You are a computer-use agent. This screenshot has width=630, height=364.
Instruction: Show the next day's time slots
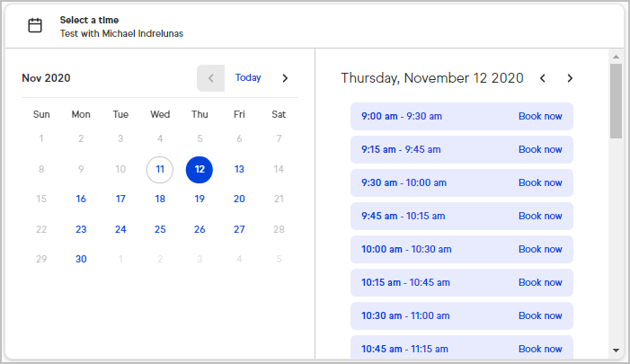tap(570, 78)
